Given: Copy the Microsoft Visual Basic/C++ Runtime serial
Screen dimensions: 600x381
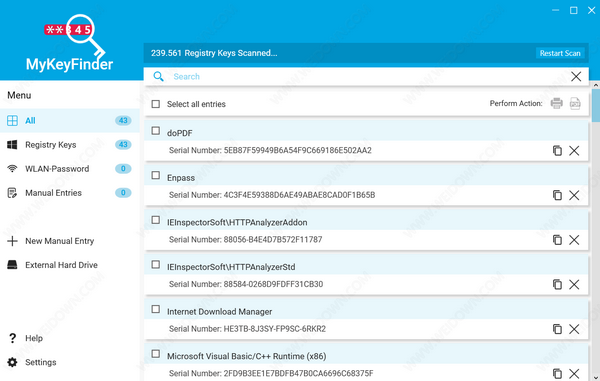Looking at the screenshot, I should click(x=557, y=373).
